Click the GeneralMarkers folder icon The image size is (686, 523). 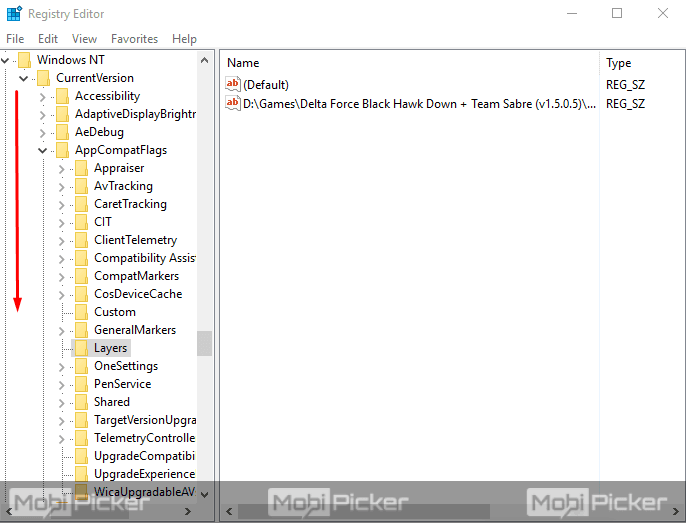[x=81, y=330]
